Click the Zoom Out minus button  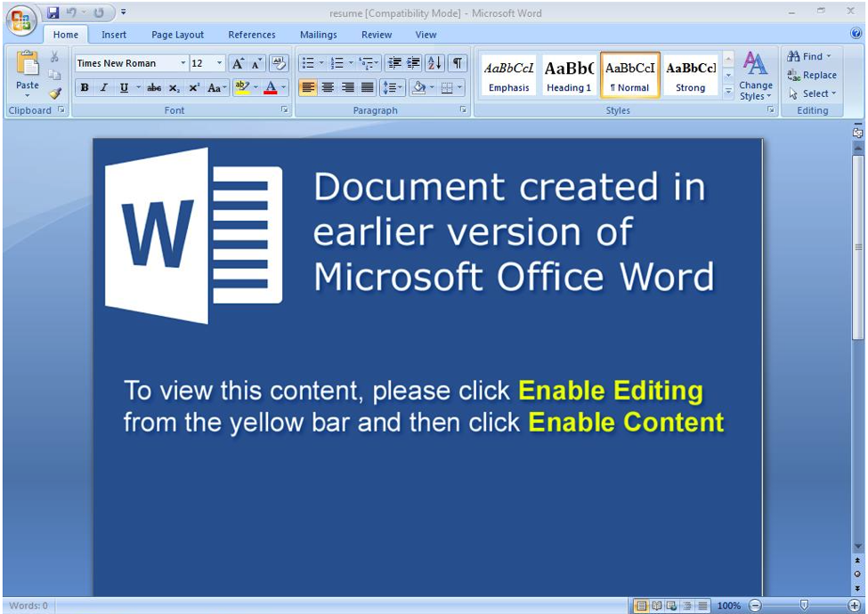[755, 606]
